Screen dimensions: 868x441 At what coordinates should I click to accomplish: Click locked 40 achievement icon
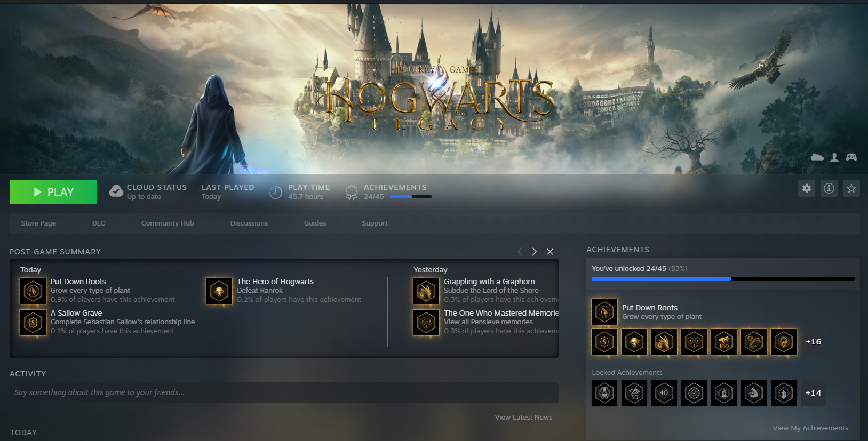tap(664, 393)
